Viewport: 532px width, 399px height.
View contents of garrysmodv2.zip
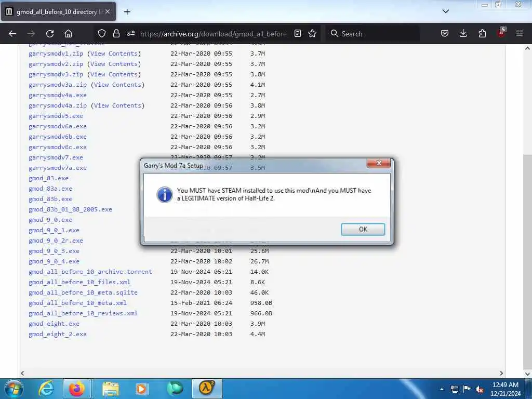pos(114,64)
